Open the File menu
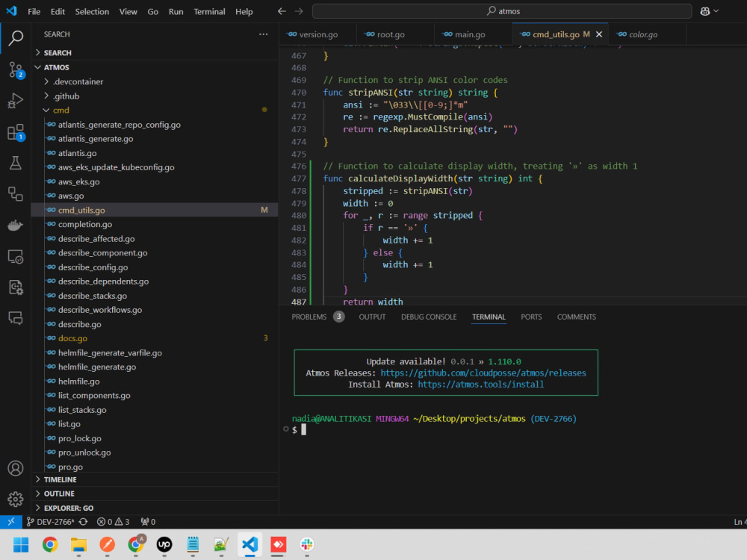Screen dimensions: 747x560 [x=34, y=11]
